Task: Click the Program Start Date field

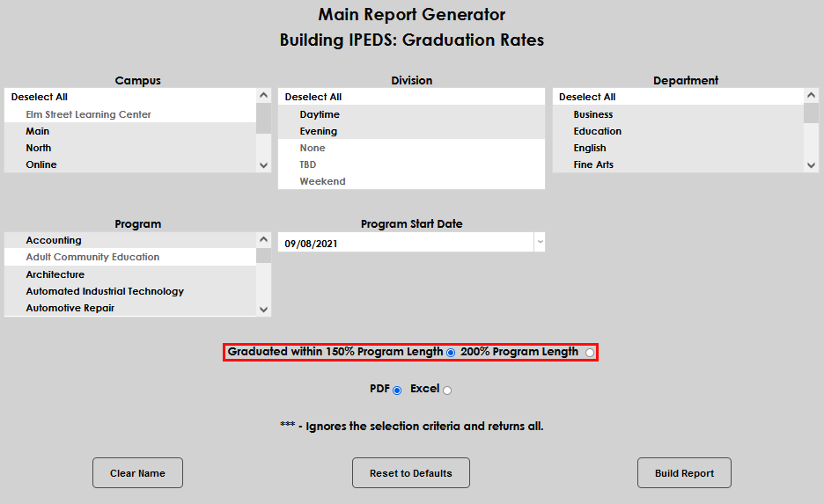Action: [405, 244]
